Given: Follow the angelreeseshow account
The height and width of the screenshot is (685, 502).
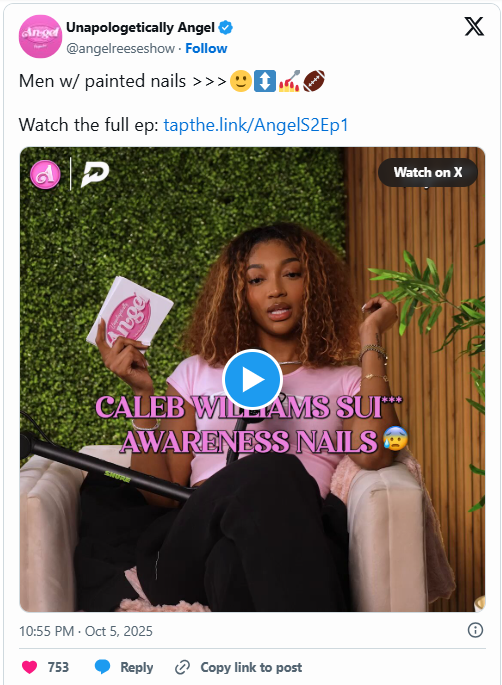Looking at the screenshot, I should point(206,48).
